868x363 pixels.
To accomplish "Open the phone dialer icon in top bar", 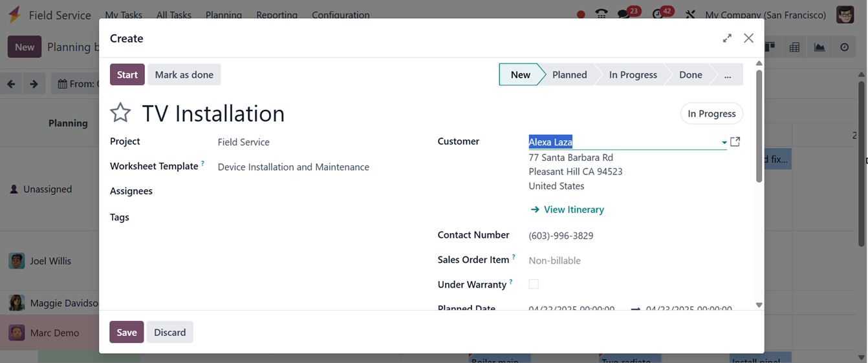I will pos(602,14).
